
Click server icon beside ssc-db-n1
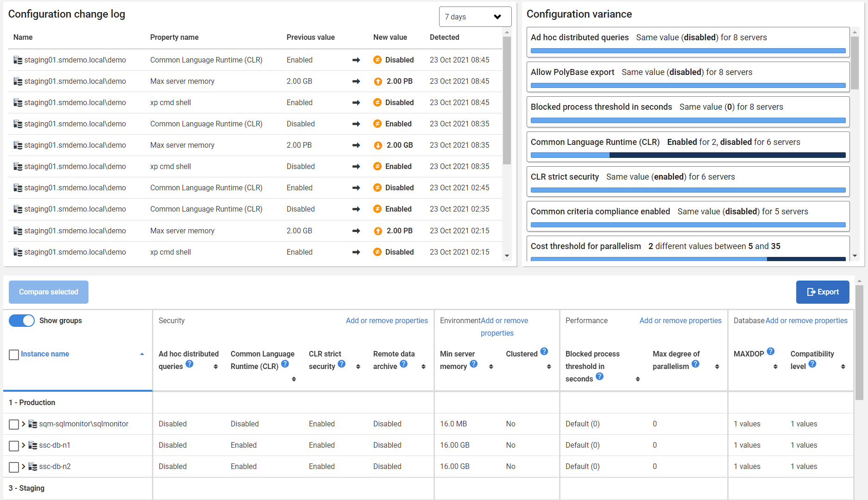(x=32, y=445)
